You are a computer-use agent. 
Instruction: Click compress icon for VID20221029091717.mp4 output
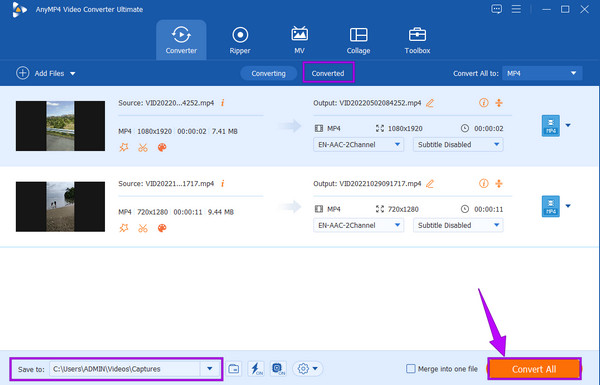point(499,183)
